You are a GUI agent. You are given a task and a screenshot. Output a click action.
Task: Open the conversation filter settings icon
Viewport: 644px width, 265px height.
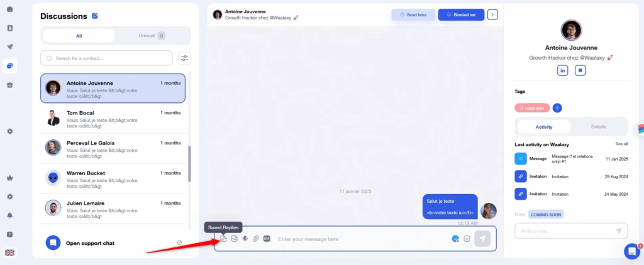[x=184, y=58]
